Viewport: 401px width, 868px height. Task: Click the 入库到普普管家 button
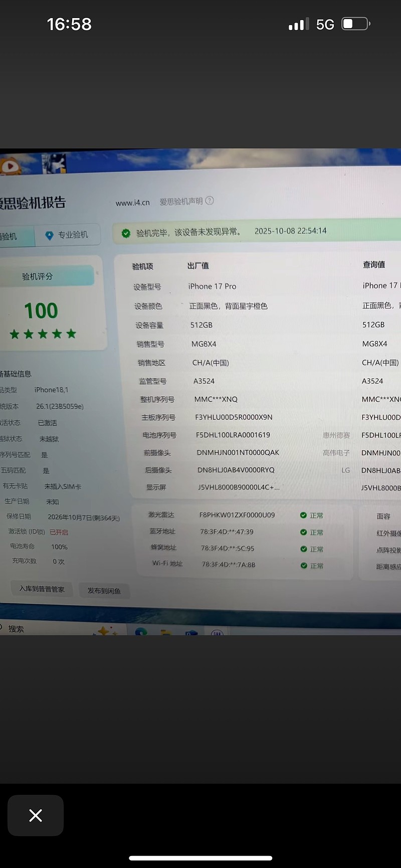tap(42, 589)
